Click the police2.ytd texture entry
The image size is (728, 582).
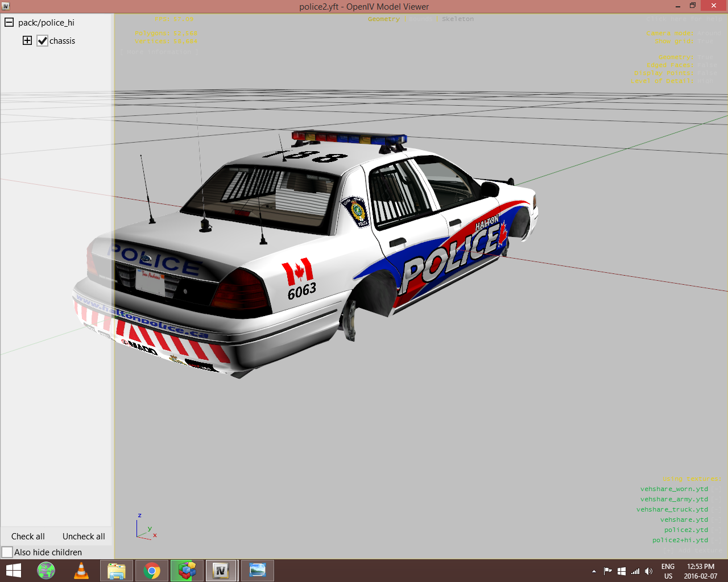[x=686, y=530]
